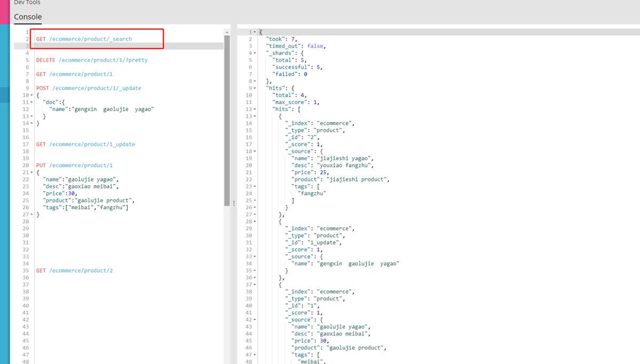640x364 pixels.
Task: Collapse the "_shards" block in response
Action: click(x=255, y=53)
